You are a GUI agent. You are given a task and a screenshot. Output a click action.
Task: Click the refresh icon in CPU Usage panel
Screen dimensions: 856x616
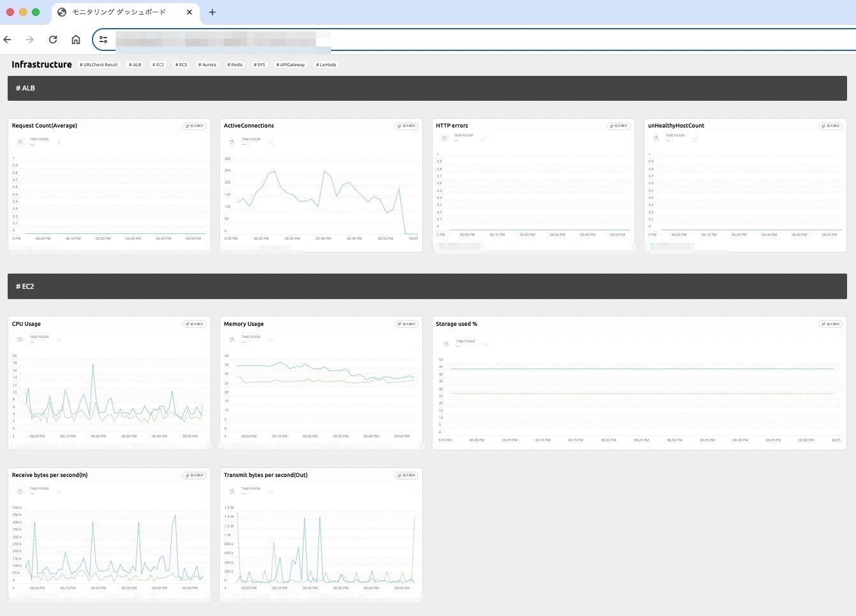click(x=20, y=340)
